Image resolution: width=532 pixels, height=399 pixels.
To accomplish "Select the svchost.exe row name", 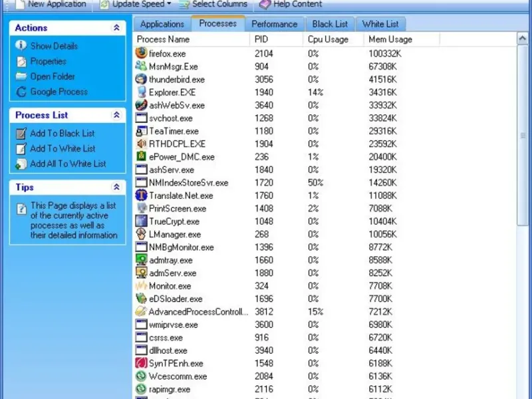I will [x=171, y=118].
